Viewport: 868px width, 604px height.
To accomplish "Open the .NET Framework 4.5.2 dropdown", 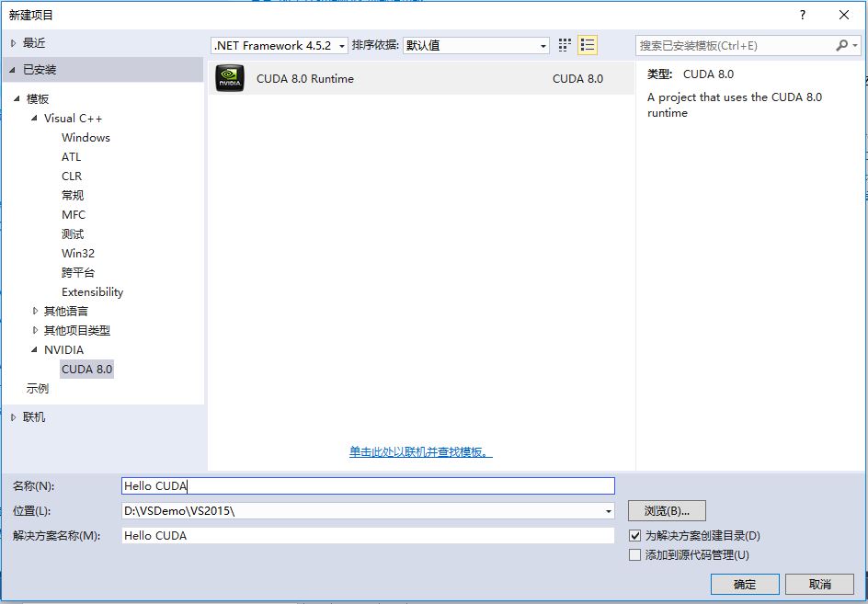I will pos(280,45).
